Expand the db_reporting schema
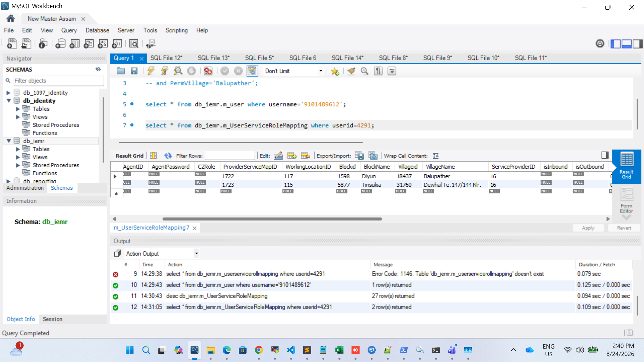644x362 pixels. pyautogui.click(x=8, y=181)
